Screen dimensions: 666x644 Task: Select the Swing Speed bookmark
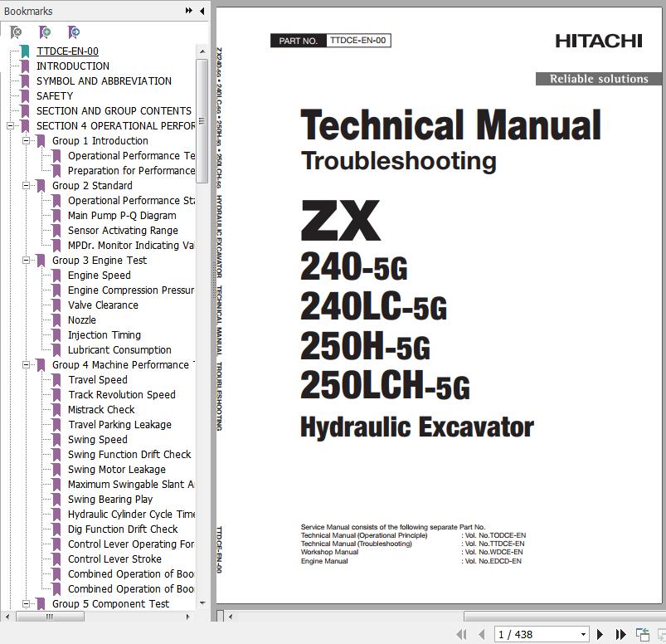[97, 440]
